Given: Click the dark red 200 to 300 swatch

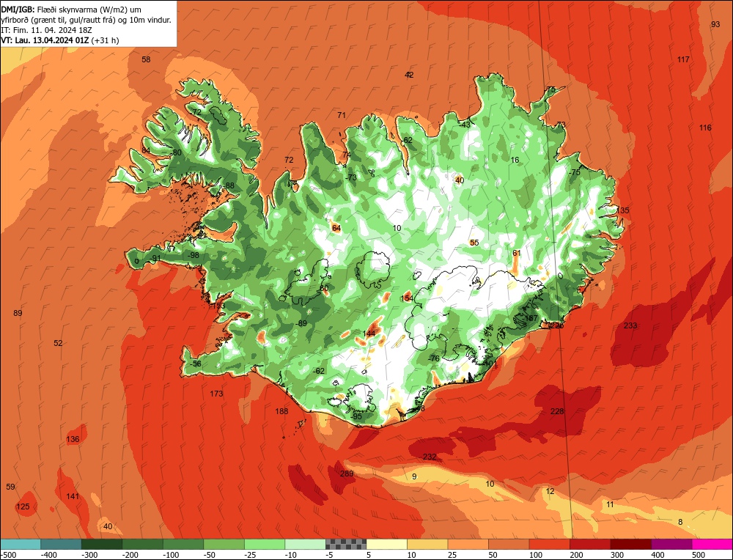Looking at the screenshot, I should (x=590, y=544).
